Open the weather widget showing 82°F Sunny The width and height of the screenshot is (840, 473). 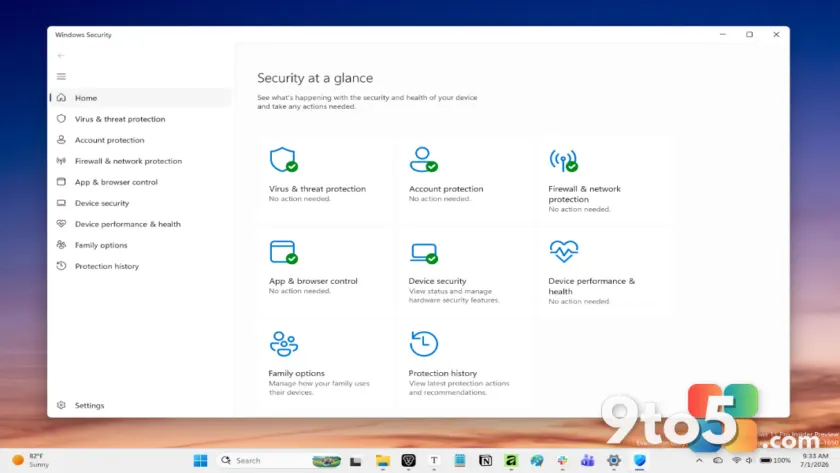tap(31, 460)
